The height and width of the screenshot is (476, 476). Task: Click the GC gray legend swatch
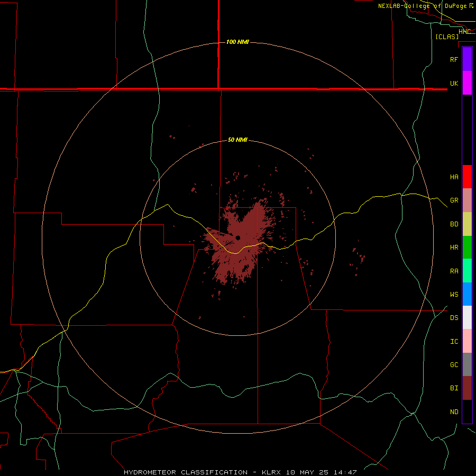pos(467,364)
